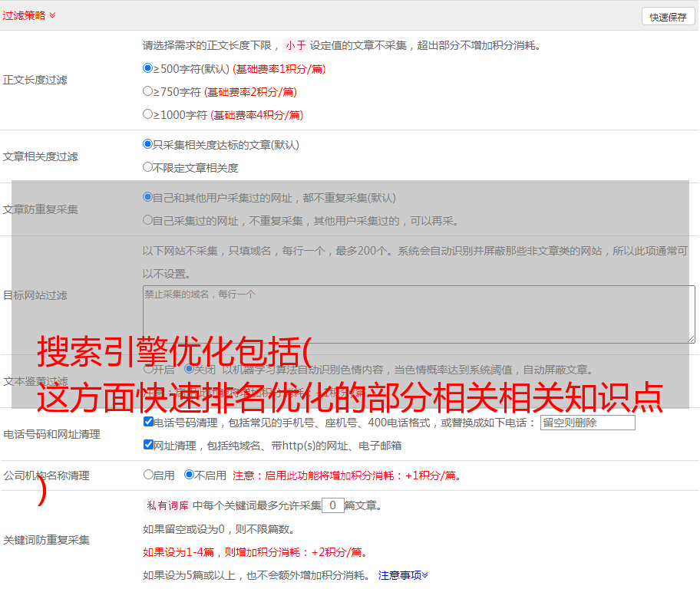Toggle the 网址清理 checkbox

pos(149,445)
